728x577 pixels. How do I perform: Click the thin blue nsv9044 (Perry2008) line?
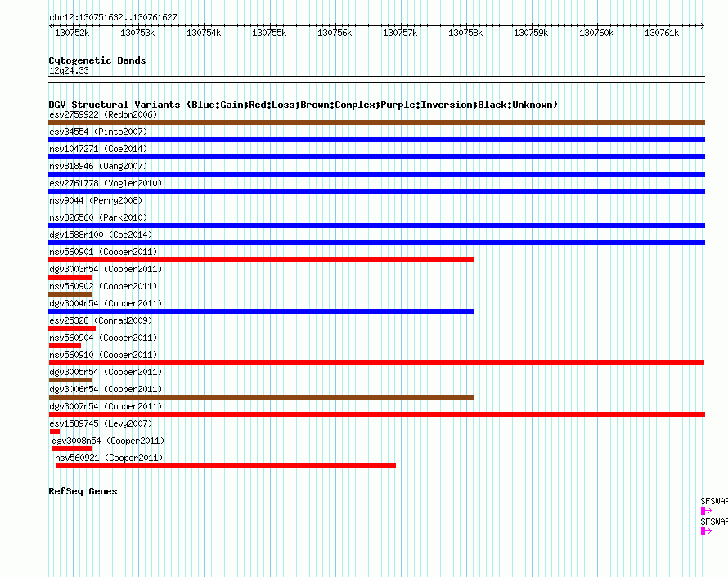click(376, 208)
